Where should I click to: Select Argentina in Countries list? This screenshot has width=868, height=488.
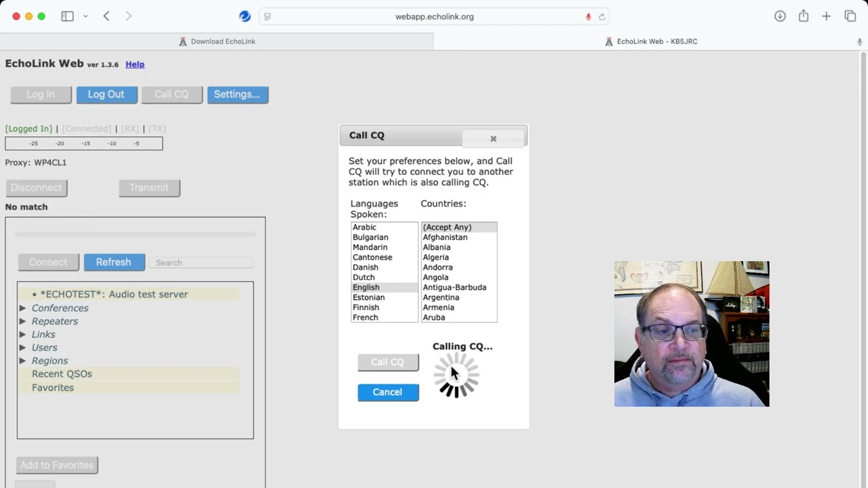[x=459, y=298]
